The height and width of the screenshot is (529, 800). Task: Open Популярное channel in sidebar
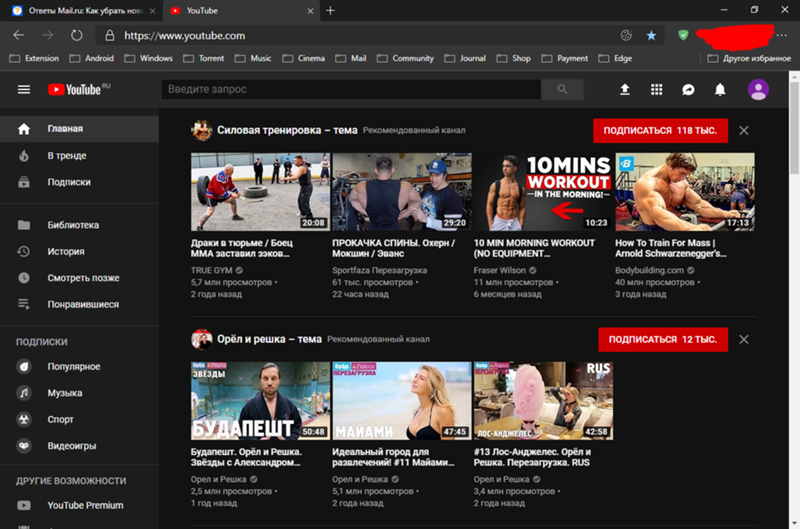pos(80,366)
